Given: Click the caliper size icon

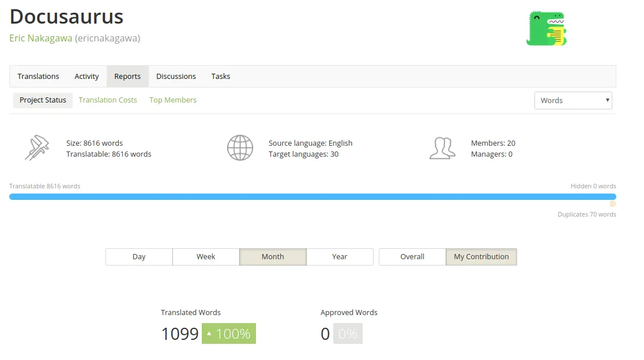Looking at the screenshot, I should (36, 147).
